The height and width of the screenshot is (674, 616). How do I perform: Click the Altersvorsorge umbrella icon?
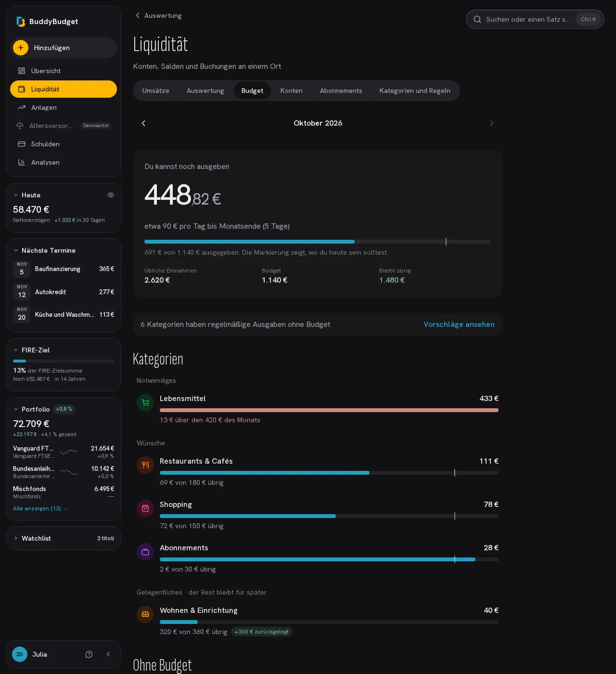pyautogui.click(x=20, y=126)
